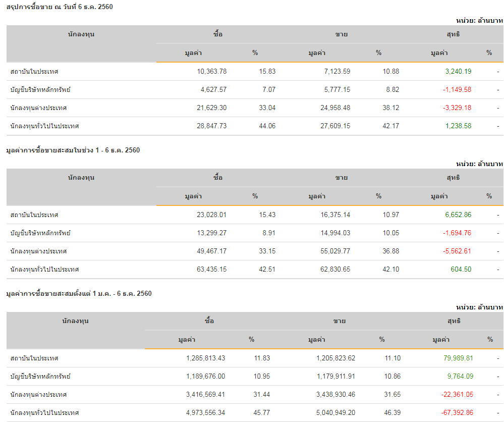Select the net value 6,652.86
Screen dimensions: 504x422
(458, 215)
